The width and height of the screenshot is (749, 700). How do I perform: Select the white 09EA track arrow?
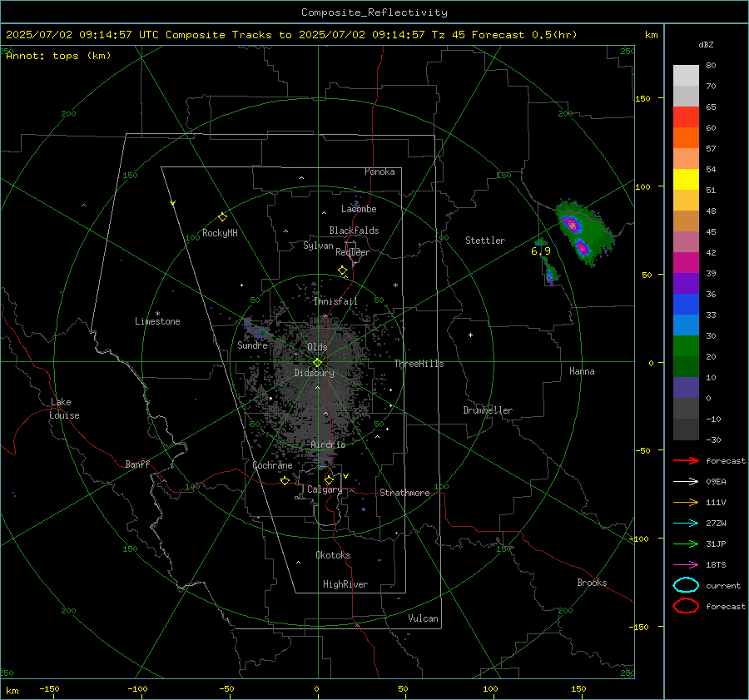click(686, 482)
